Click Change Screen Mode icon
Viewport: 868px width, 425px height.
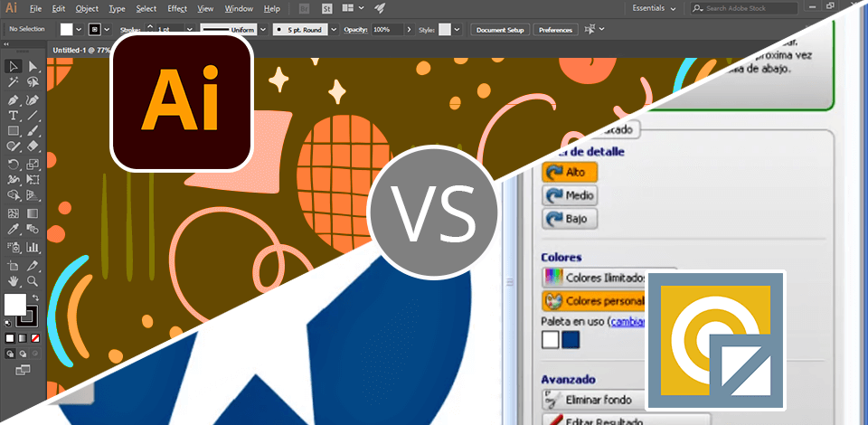point(22,370)
